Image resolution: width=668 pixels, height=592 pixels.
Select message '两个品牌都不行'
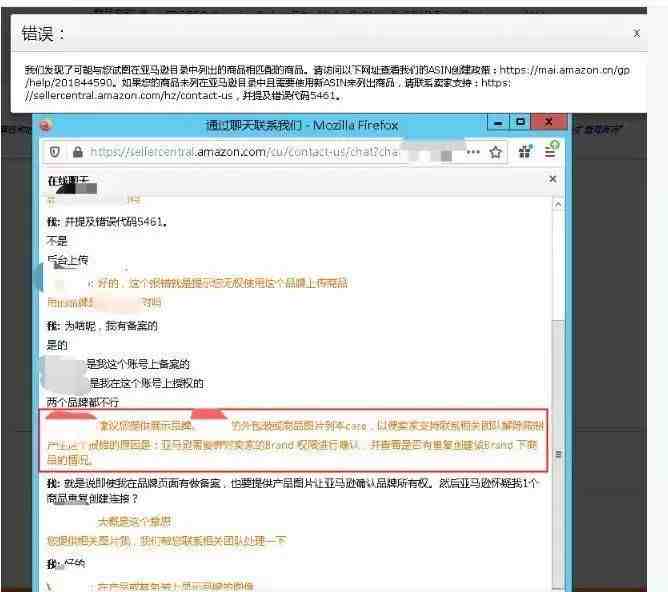click(83, 402)
